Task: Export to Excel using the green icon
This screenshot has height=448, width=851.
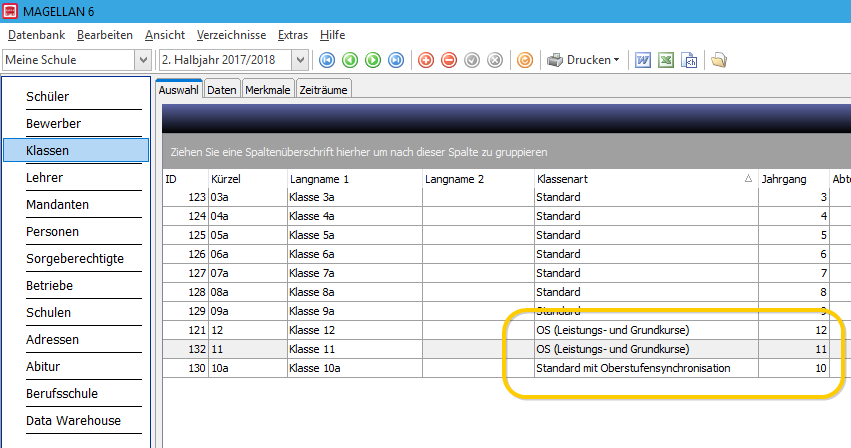Action: 666,60
